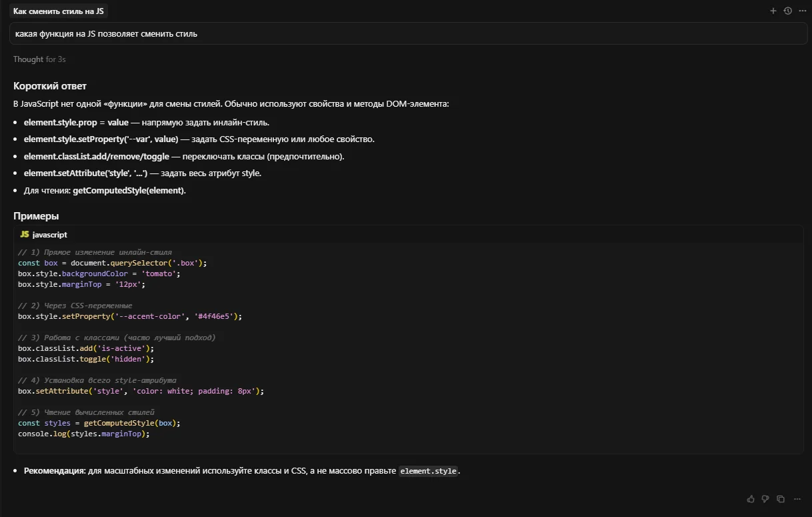Click the comment '// 1) Прямое изменение инлайн-стиля'
Screen dimensions: 812x517
[x=95, y=252]
